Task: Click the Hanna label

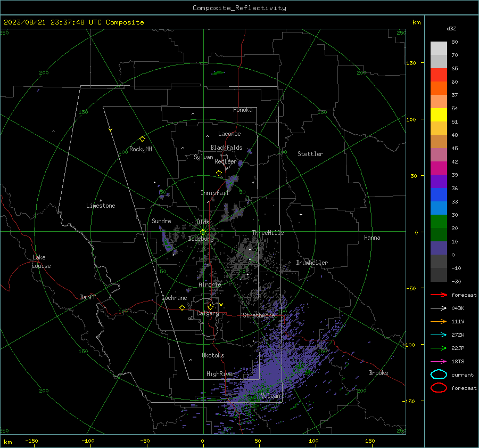Action: 372,238
